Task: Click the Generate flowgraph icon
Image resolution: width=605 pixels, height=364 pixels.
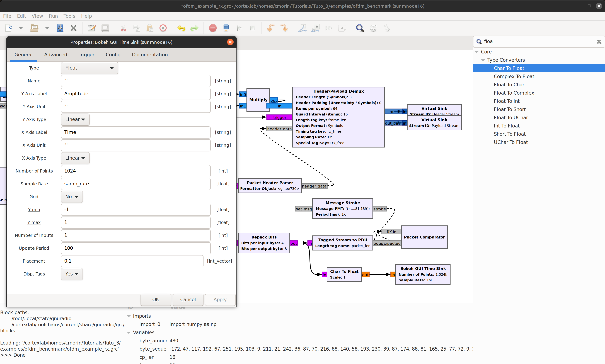Action: (226, 28)
